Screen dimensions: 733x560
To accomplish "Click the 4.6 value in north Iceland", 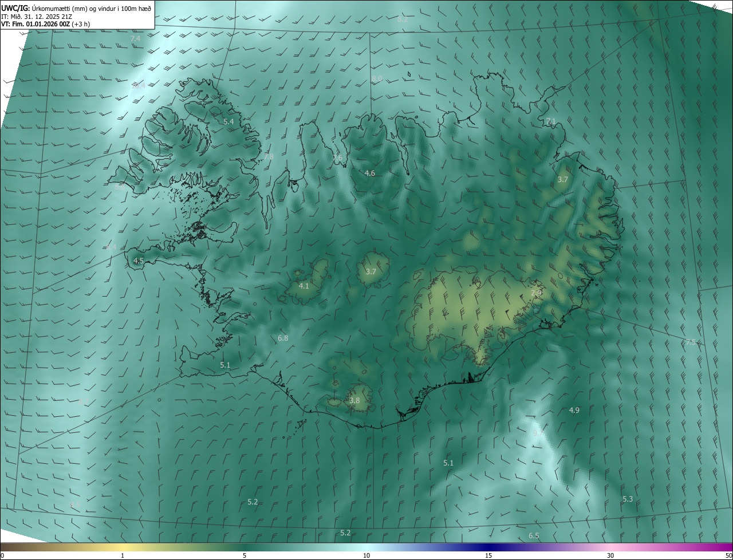I will point(370,173).
